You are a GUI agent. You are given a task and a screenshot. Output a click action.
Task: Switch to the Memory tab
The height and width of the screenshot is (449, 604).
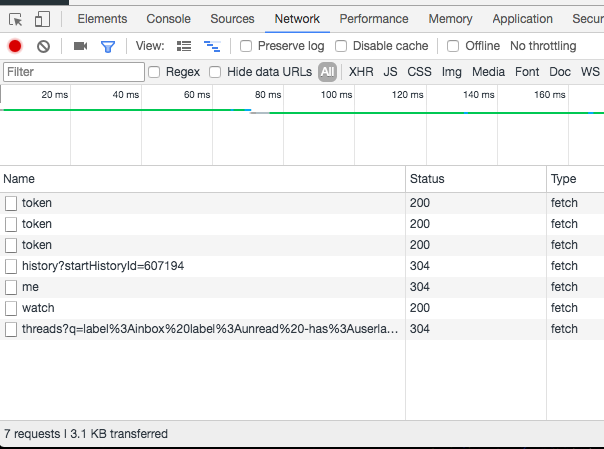450,19
